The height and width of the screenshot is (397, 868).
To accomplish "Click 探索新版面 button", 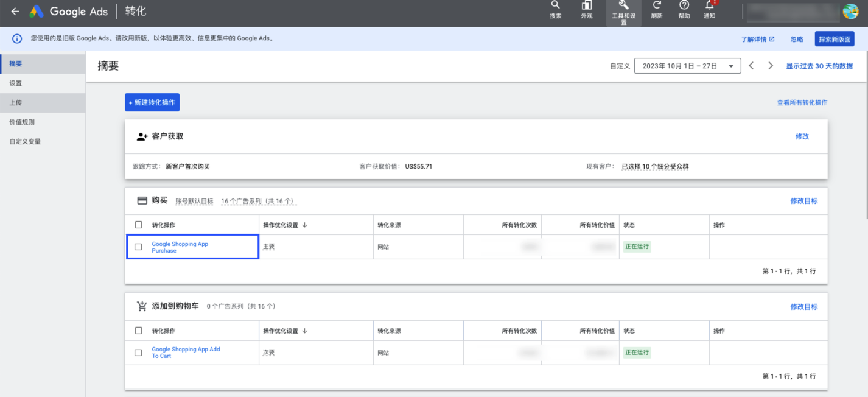I will pyautogui.click(x=835, y=39).
